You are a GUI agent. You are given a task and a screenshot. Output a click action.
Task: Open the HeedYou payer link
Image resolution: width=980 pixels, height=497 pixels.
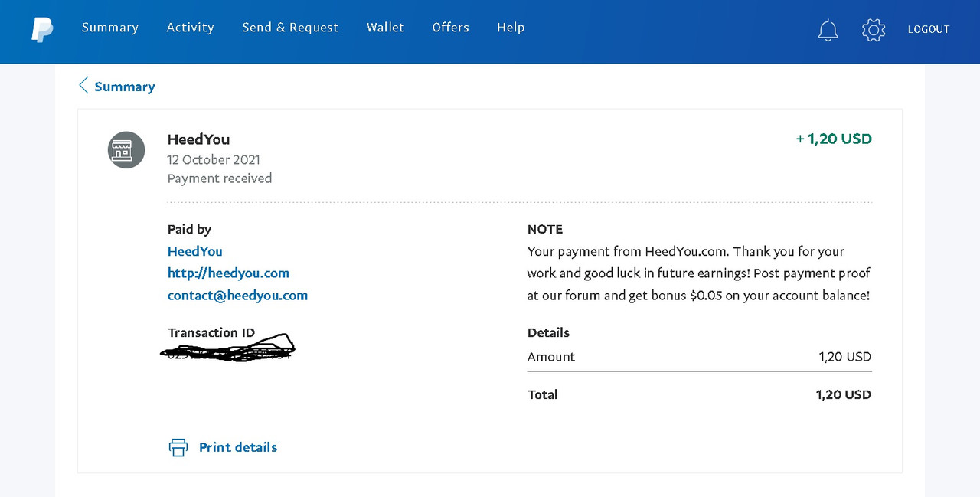pos(195,251)
